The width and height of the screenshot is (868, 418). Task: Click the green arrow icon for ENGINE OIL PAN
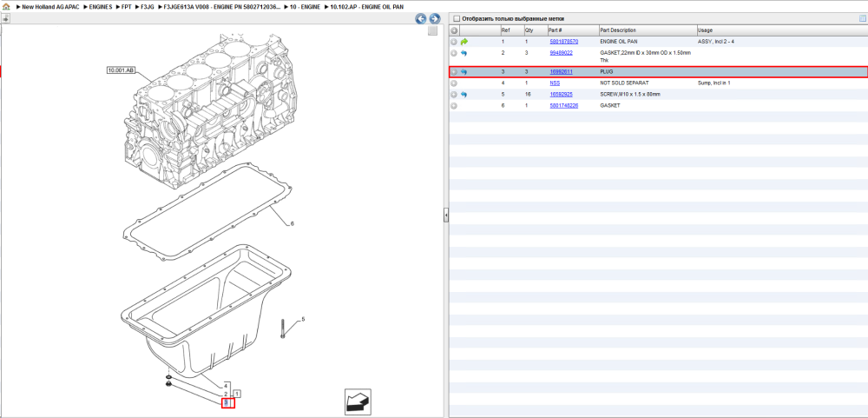464,42
